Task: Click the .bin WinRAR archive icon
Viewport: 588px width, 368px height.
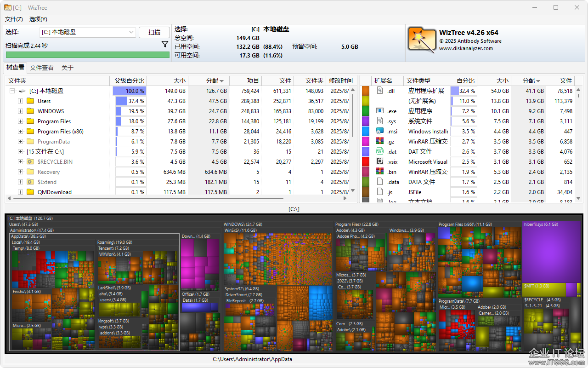Action: (380, 172)
